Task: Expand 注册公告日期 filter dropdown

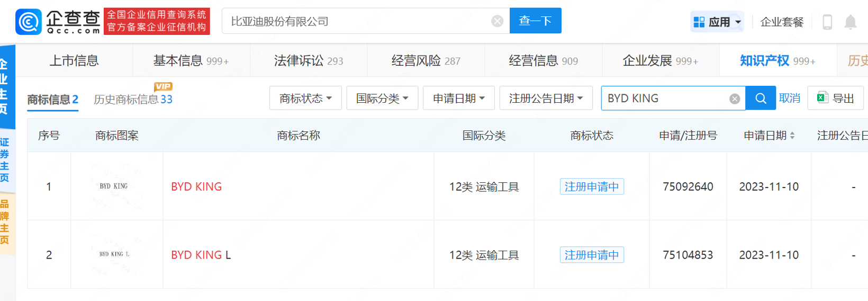Action: [546, 98]
